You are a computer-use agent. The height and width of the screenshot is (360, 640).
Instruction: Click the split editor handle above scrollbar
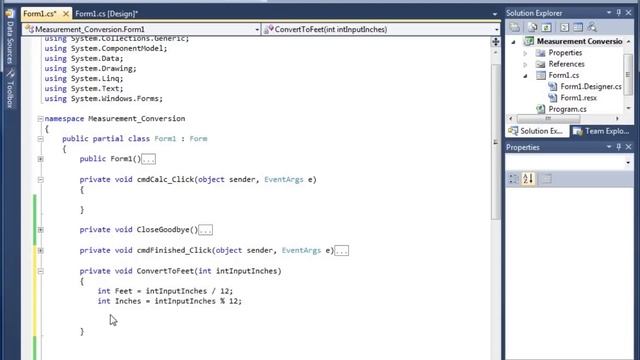[x=496, y=42]
